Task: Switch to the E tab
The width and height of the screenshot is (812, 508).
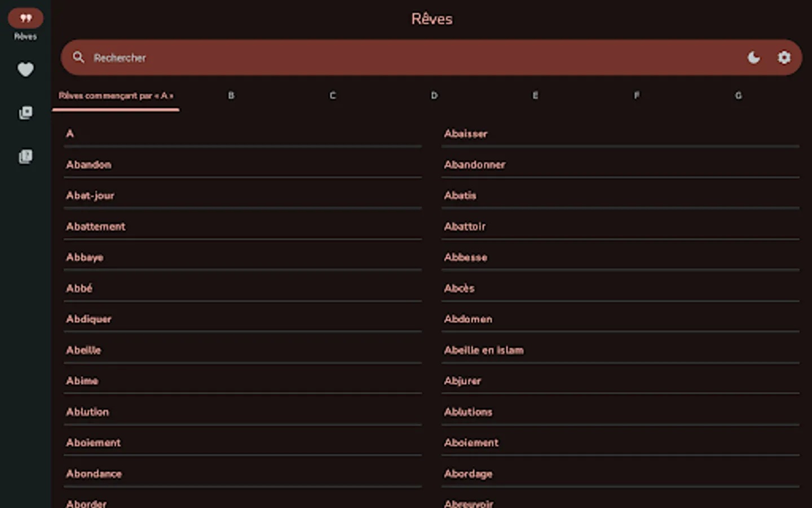Action: (535, 95)
